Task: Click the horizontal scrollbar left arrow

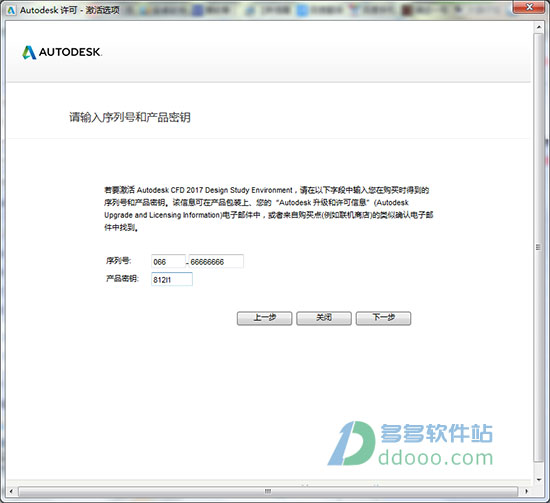Action: [12, 491]
